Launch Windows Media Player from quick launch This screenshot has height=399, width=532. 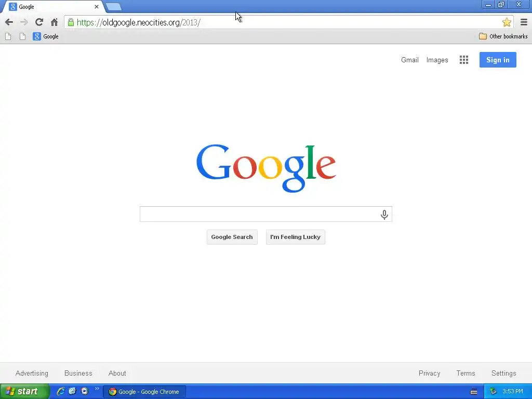(85, 391)
